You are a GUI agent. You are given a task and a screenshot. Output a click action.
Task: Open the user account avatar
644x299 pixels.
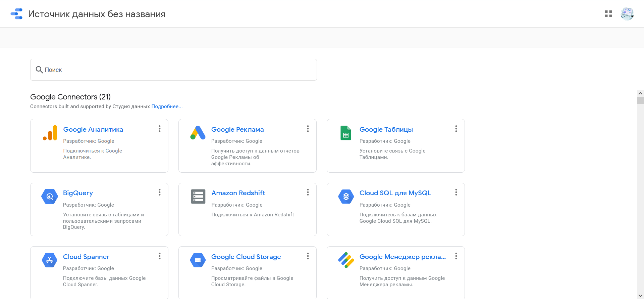coord(627,14)
